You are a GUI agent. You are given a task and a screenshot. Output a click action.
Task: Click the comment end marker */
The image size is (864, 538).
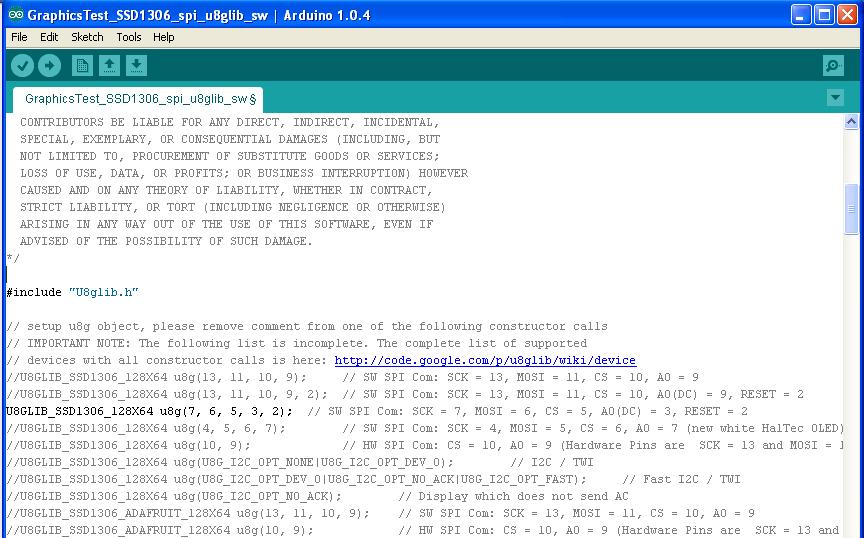13,258
